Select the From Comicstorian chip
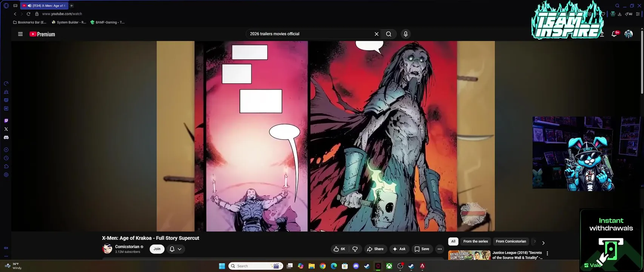 point(511,241)
